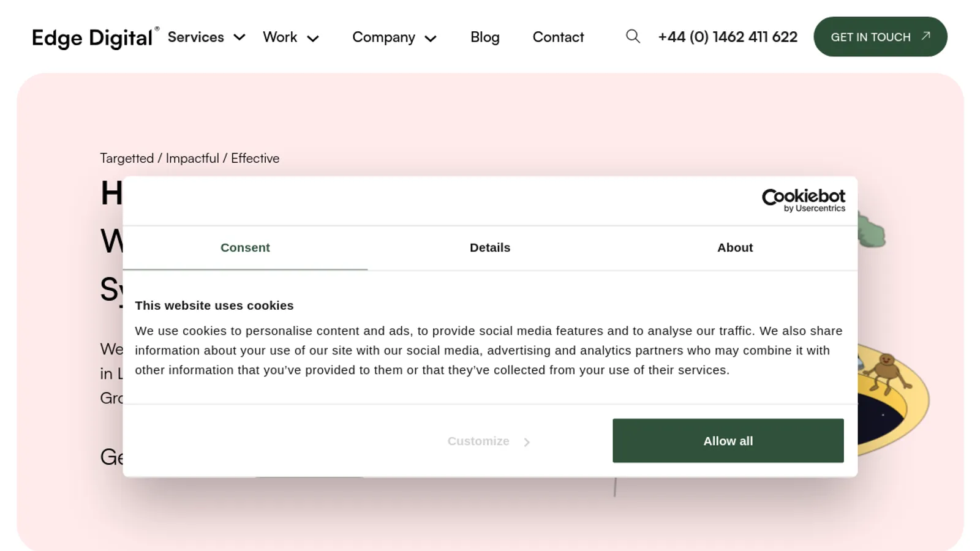
Task: Go to the Blog page
Action: click(484, 37)
